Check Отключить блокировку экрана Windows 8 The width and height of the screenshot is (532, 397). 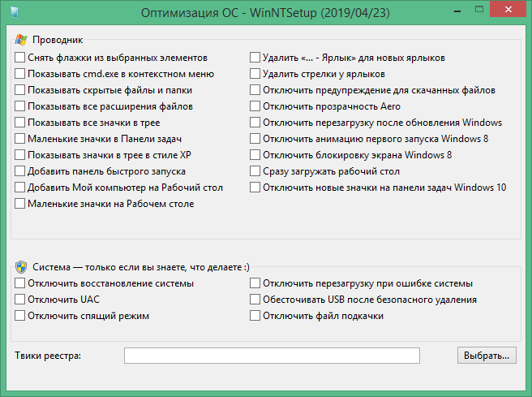coord(255,155)
